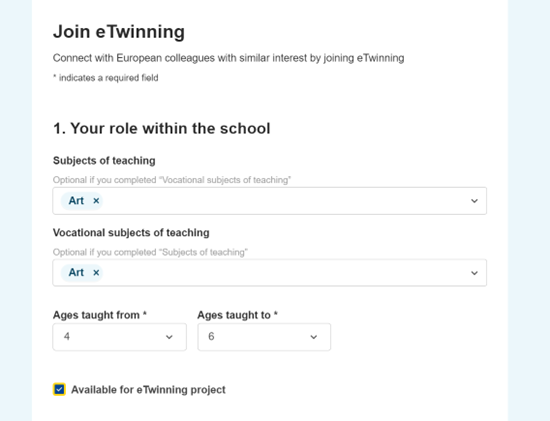Click the 'Vocational subjects of teaching' field label
The image size is (550, 421).
(x=131, y=233)
